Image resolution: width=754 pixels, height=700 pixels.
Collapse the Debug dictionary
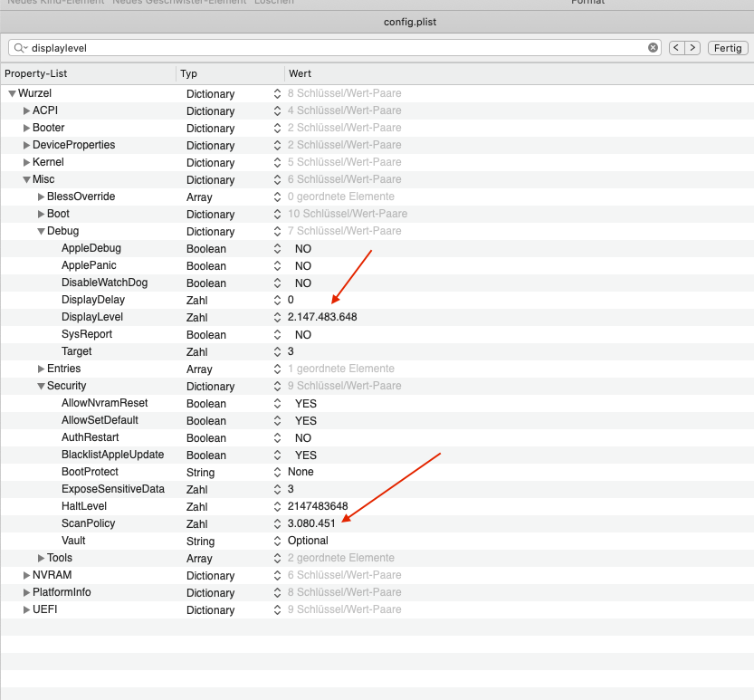pos(41,232)
